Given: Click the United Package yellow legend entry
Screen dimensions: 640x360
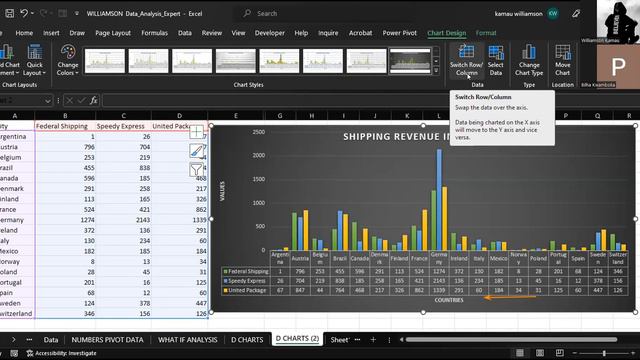Looking at the screenshot, I should 245,291.
